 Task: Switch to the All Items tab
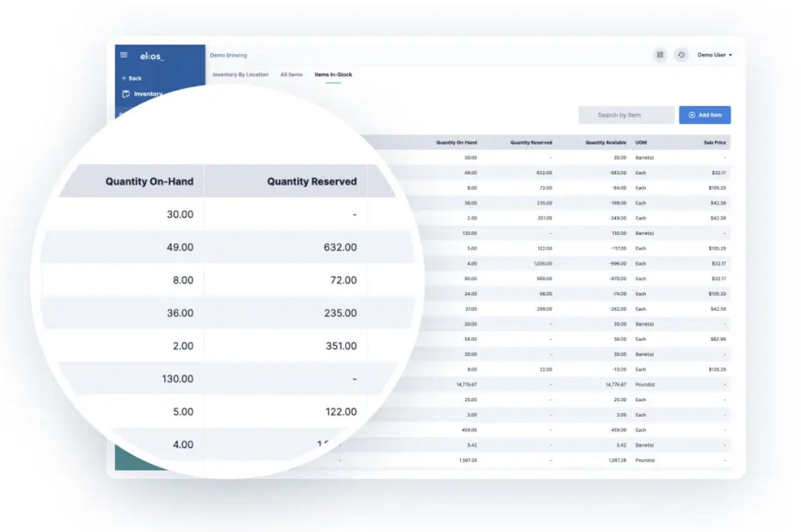pos(292,74)
